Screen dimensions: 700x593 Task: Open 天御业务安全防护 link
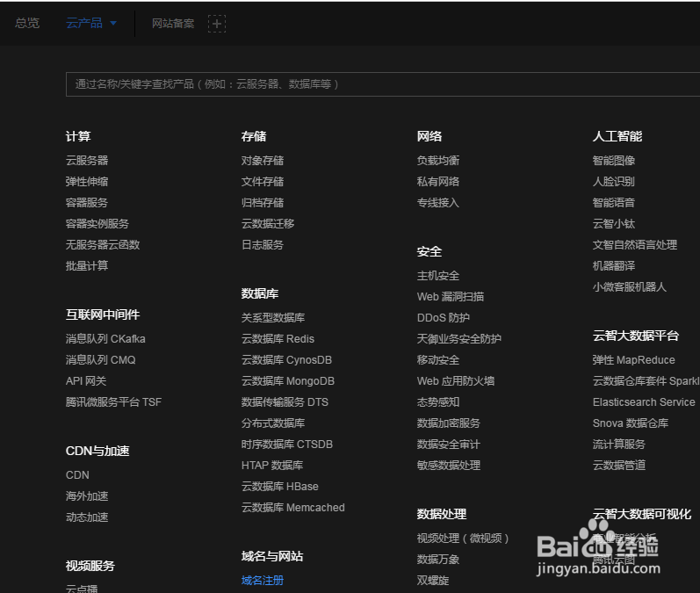pyautogui.click(x=459, y=338)
